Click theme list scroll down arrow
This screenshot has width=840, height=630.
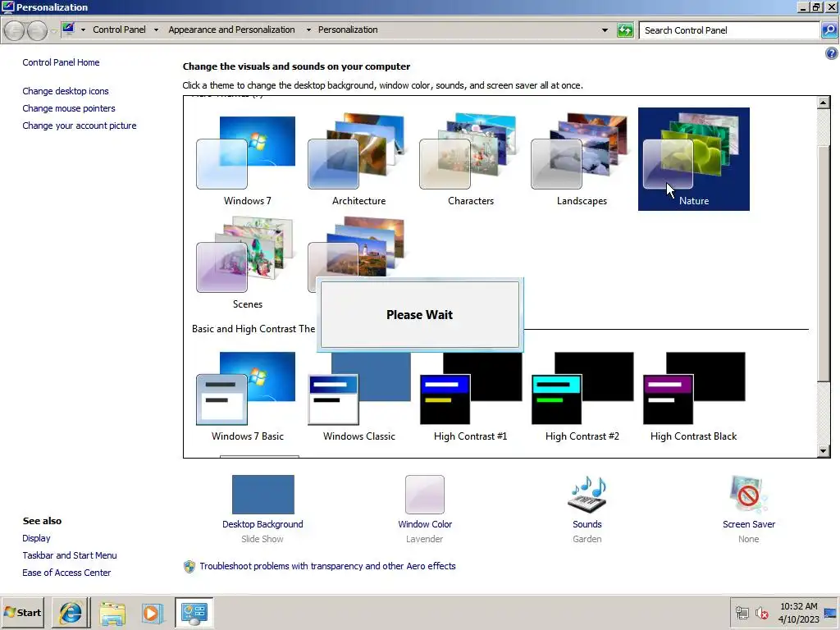[x=824, y=451]
